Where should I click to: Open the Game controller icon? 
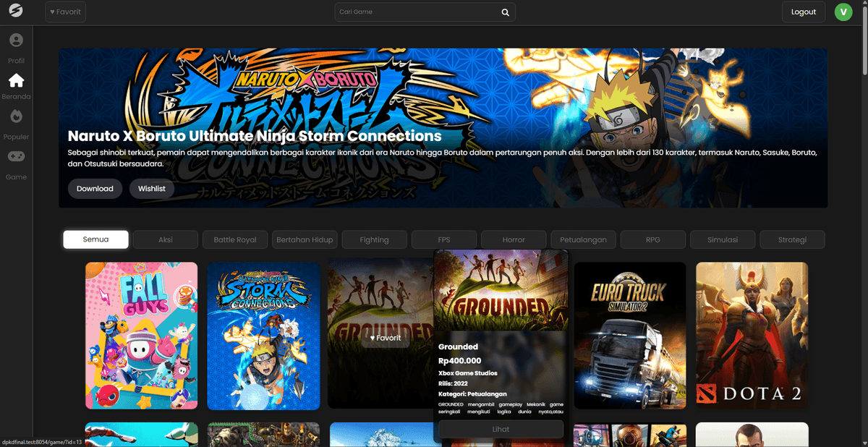(16, 156)
